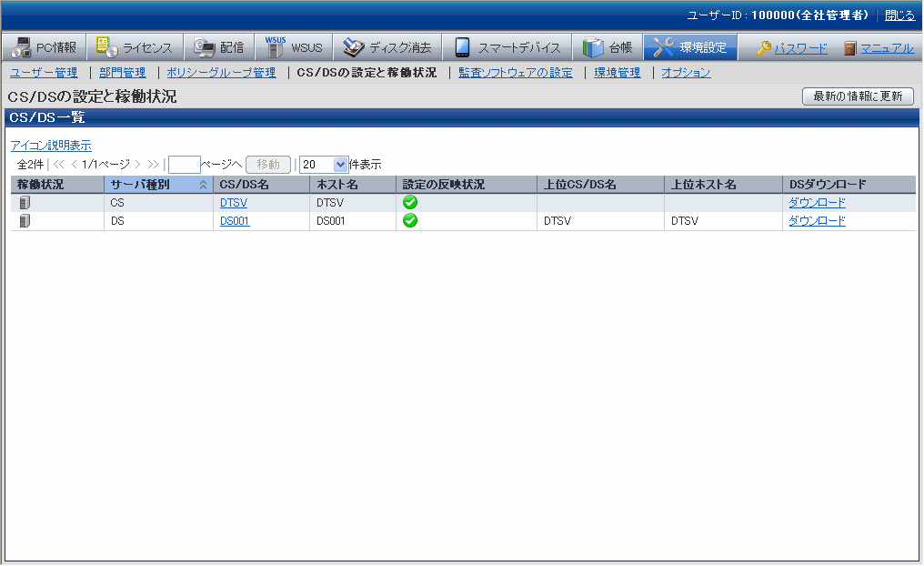This screenshot has height=566, width=924.
Task: Click the 閉じる link
Action: tap(899, 15)
